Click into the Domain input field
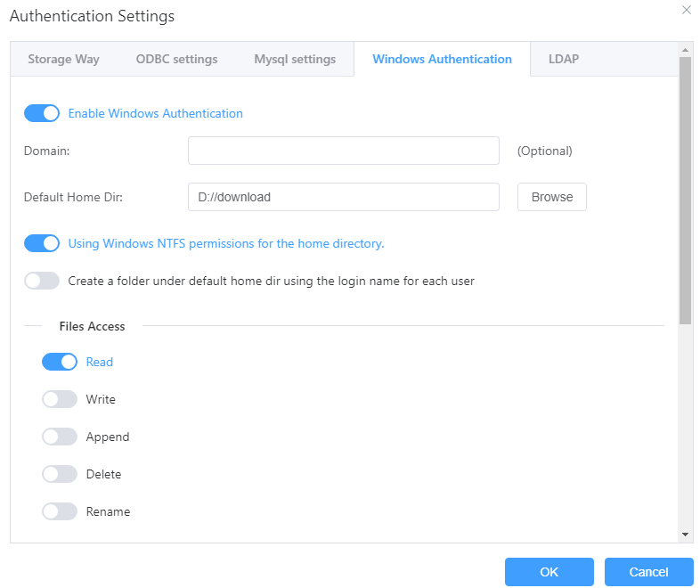700x588 pixels. (x=343, y=151)
